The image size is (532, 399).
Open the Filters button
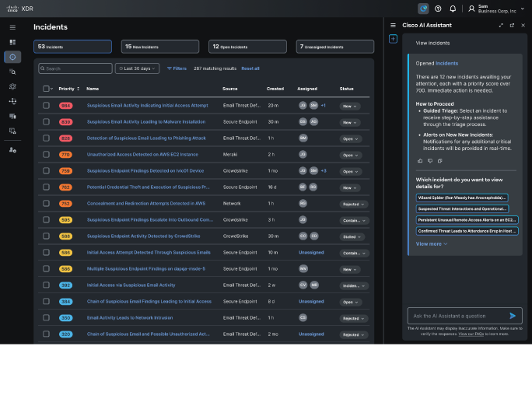click(177, 68)
